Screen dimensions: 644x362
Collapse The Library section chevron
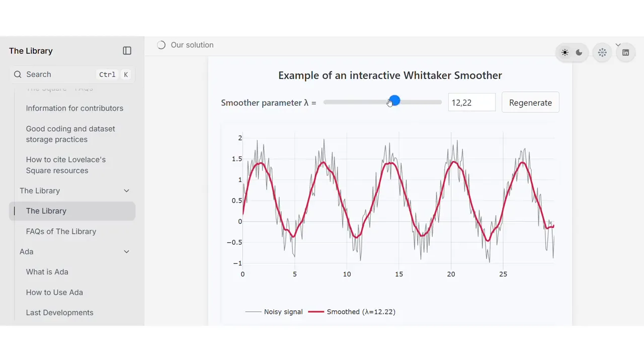126,191
